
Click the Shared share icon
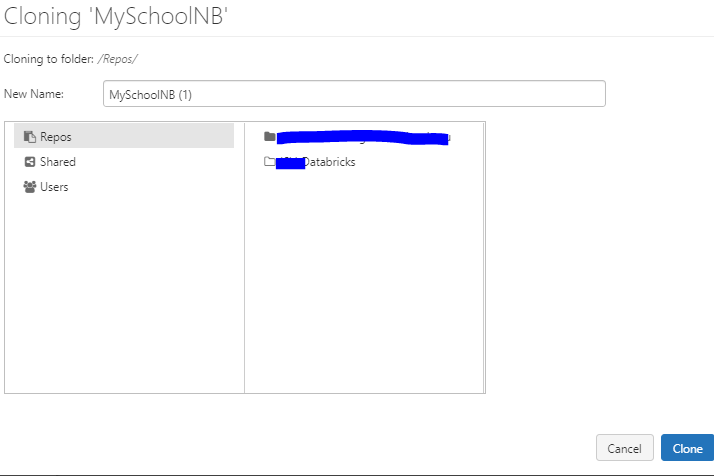tap(29, 162)
